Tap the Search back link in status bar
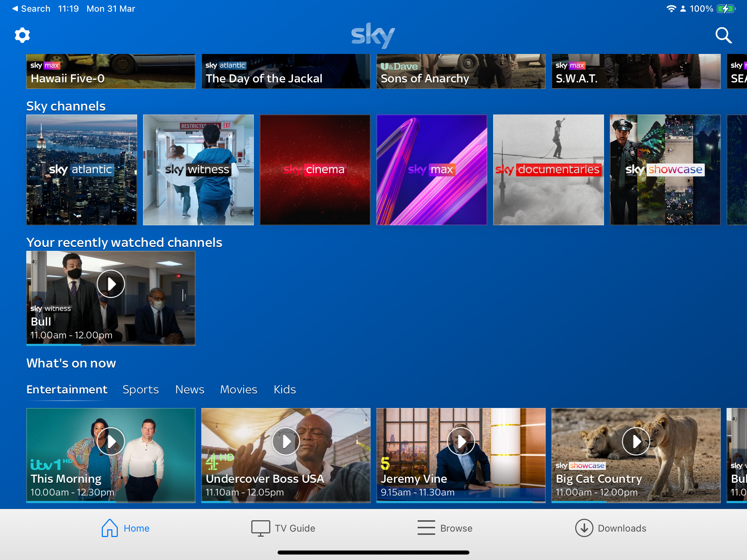This screenshot has width=747, height=560. click(x=31, y=9)
